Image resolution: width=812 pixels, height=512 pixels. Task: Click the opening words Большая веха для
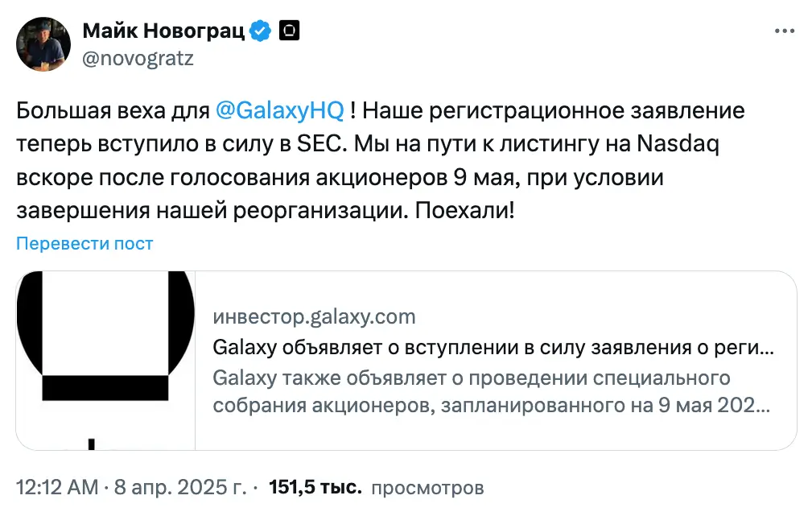(113, 109)
